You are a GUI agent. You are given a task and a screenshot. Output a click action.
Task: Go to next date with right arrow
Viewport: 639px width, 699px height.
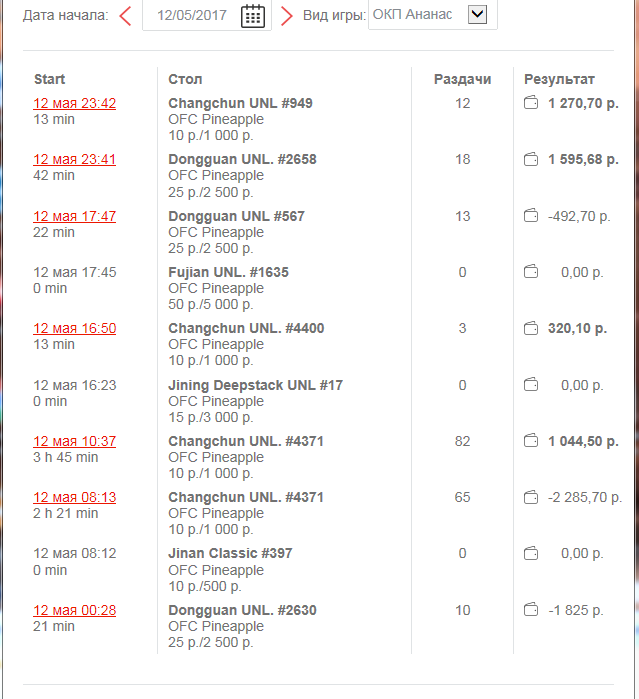pos(287,16)
